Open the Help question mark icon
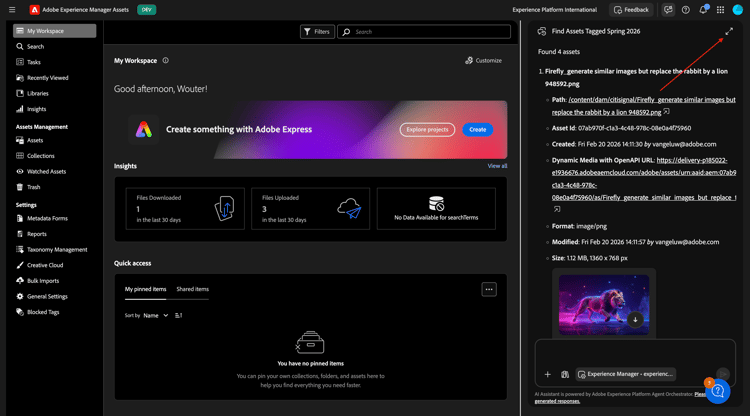Viewport: 750px width, 416px height. (685, 10)
